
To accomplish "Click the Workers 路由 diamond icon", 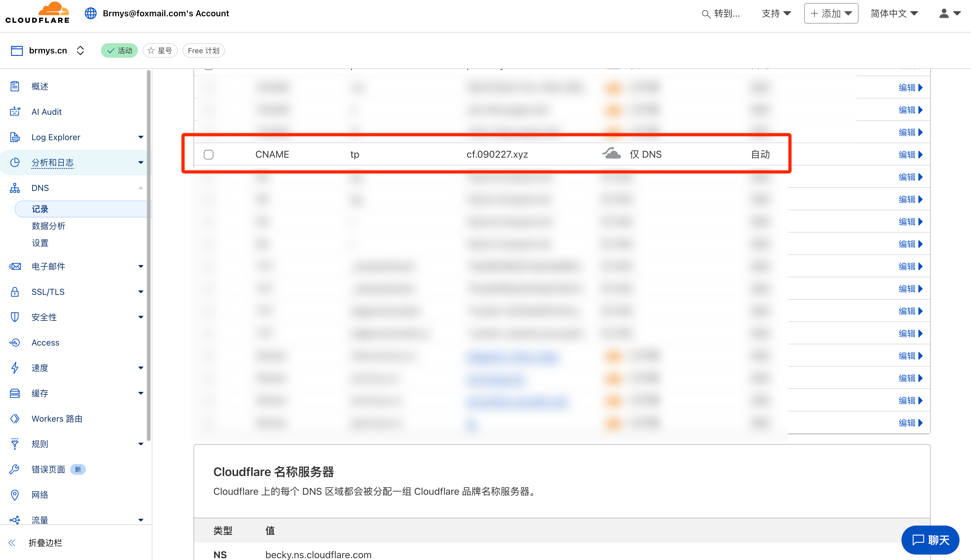I will 15,418.
